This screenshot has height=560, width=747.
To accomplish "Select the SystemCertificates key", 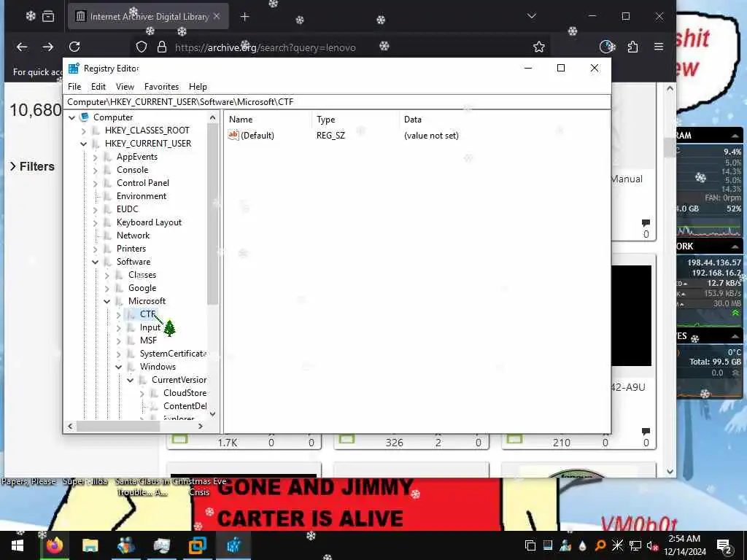I will [173, 354].
